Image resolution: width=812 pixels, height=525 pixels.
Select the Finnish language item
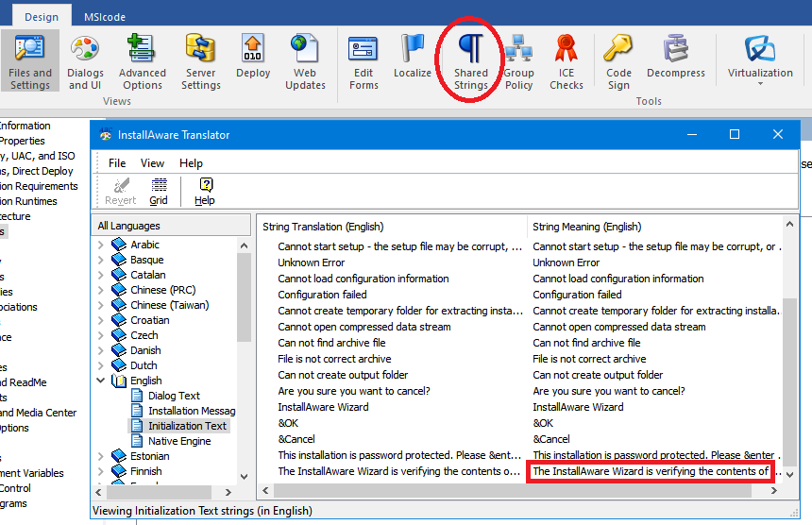[145, 471]
